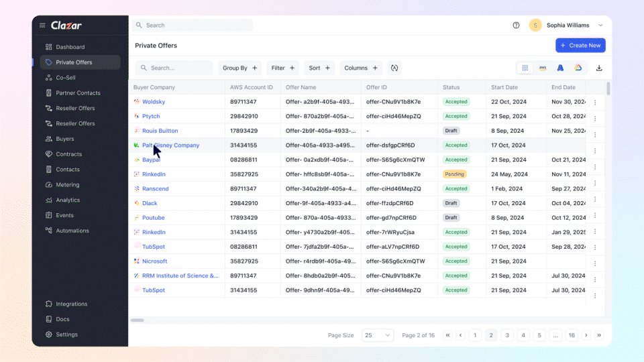Click the Analytics chart icon

click(49, 200)
